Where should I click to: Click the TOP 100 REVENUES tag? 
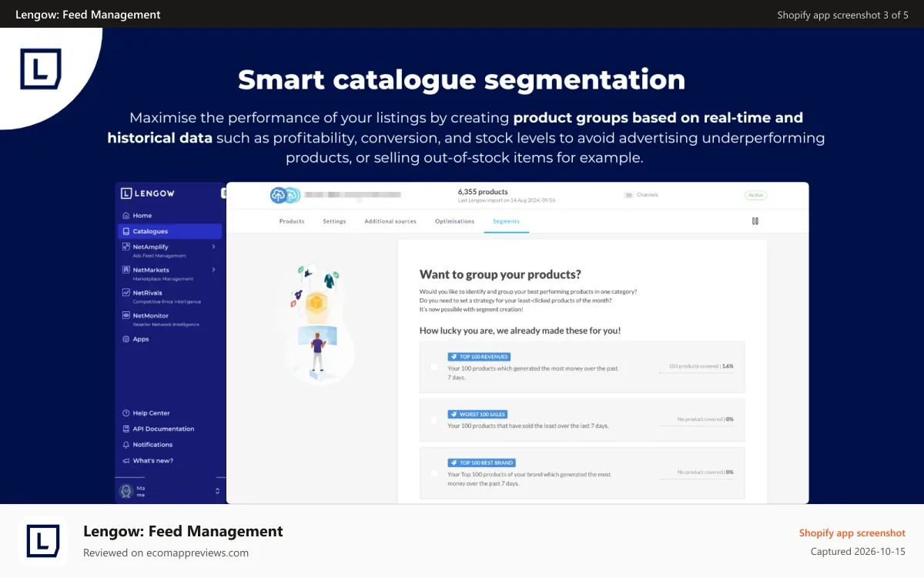tap(479, 357)
